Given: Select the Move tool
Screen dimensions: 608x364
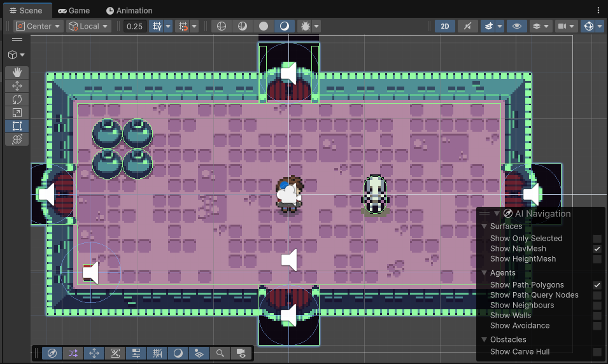Looking at the screenshot, I should [17, 86].
